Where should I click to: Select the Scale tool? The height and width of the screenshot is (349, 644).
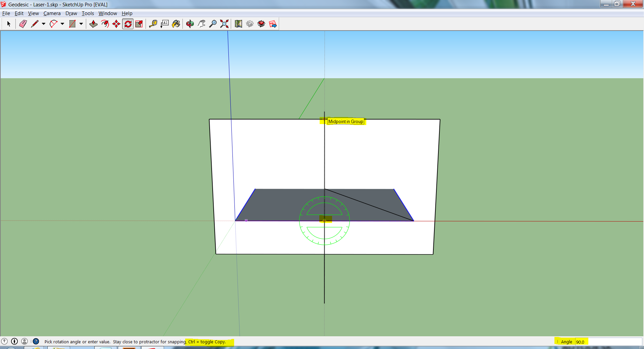pyautogui.click(x=139, y=24)
